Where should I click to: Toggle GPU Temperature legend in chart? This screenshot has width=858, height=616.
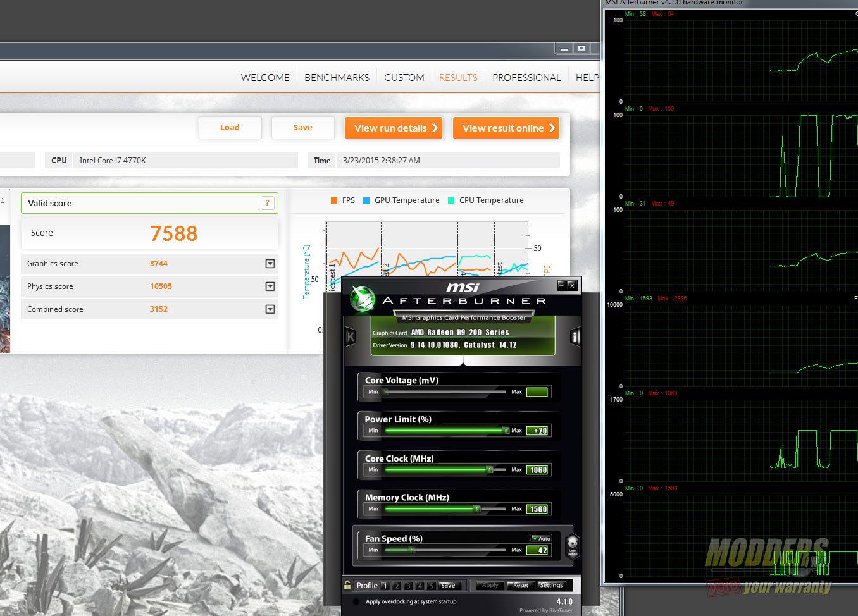pos(401,200)
